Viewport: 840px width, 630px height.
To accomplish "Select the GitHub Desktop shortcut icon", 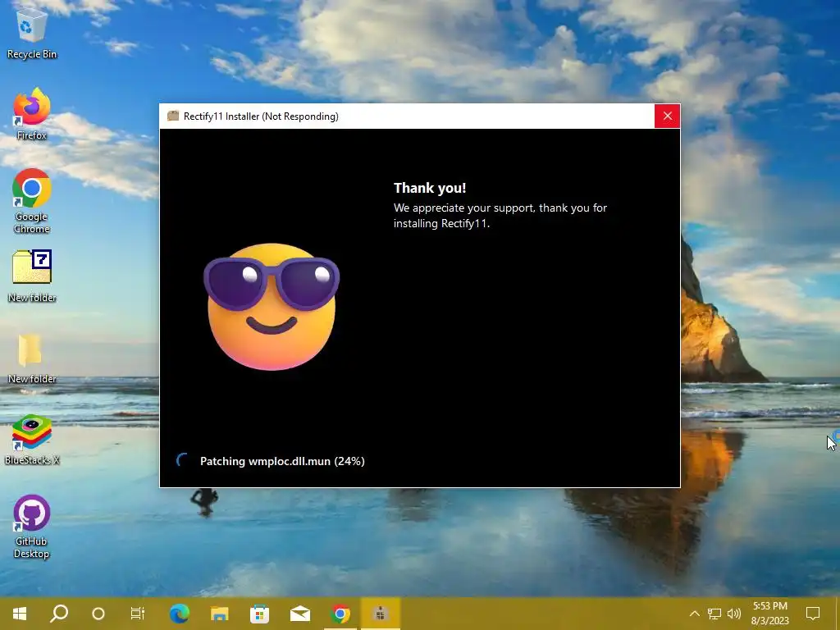I will coord(32,526).
